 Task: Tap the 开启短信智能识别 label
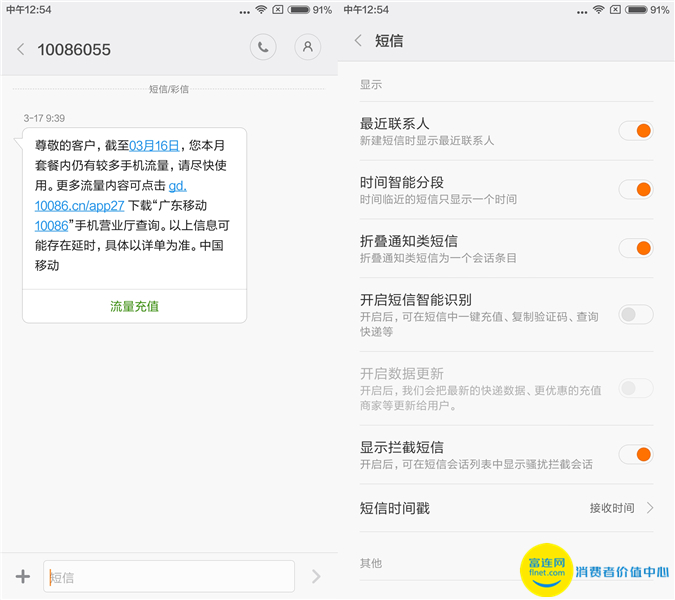click(x=416, y=300)
